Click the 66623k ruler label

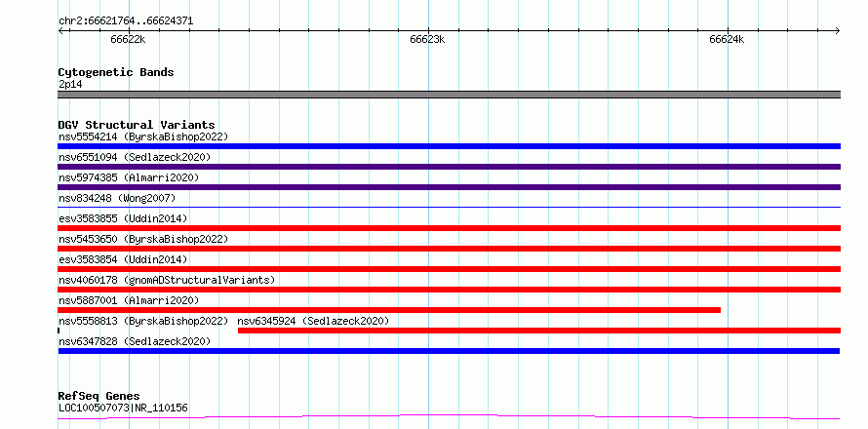[427, 39]
